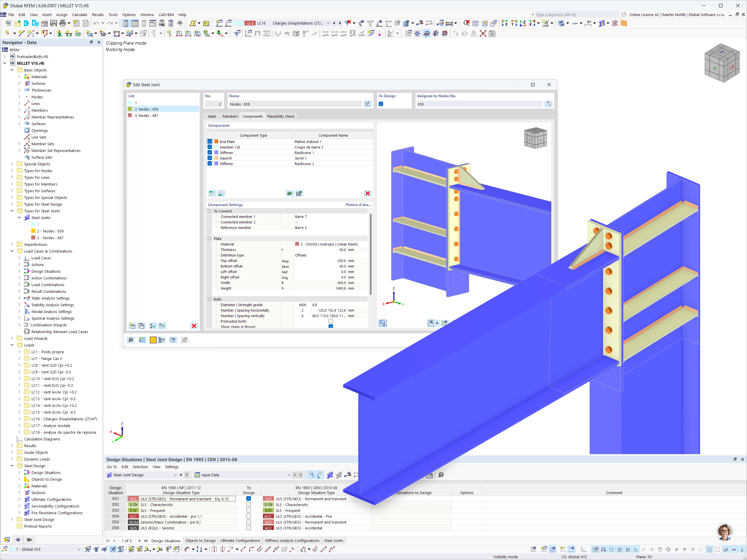Screen dimensions: 747x560
Task: Click the Save file icon in main toolbar
Action: point(53,23)
